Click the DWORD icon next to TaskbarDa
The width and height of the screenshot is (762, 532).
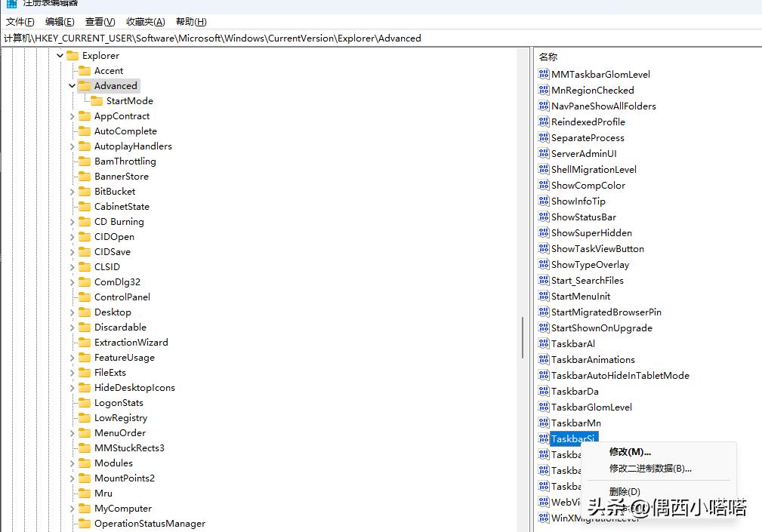tap(543, 392)
